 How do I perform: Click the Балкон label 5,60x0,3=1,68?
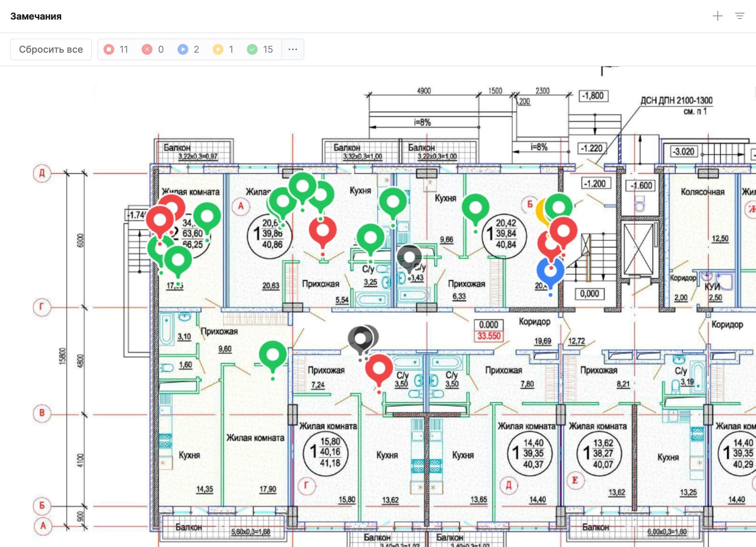[x=251, y=532]
